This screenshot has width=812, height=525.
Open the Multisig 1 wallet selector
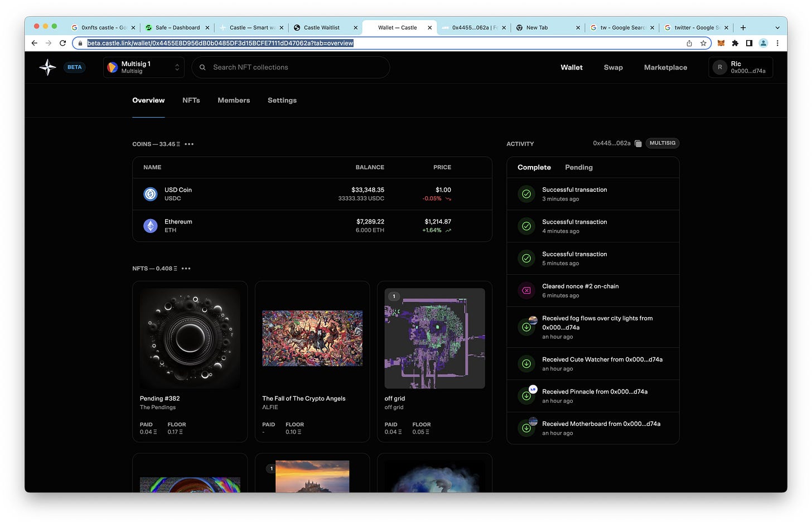144,67
